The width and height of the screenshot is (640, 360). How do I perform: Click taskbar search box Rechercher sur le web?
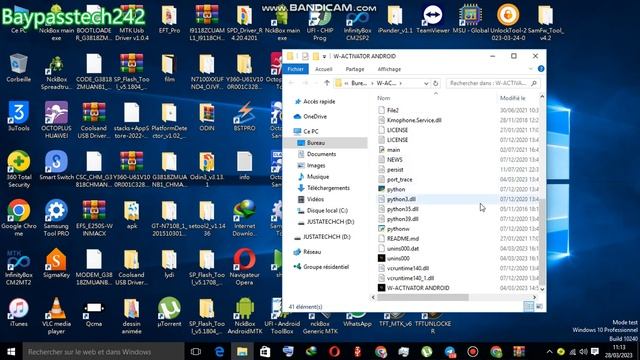pyautogui.click(x=104, y=351)
